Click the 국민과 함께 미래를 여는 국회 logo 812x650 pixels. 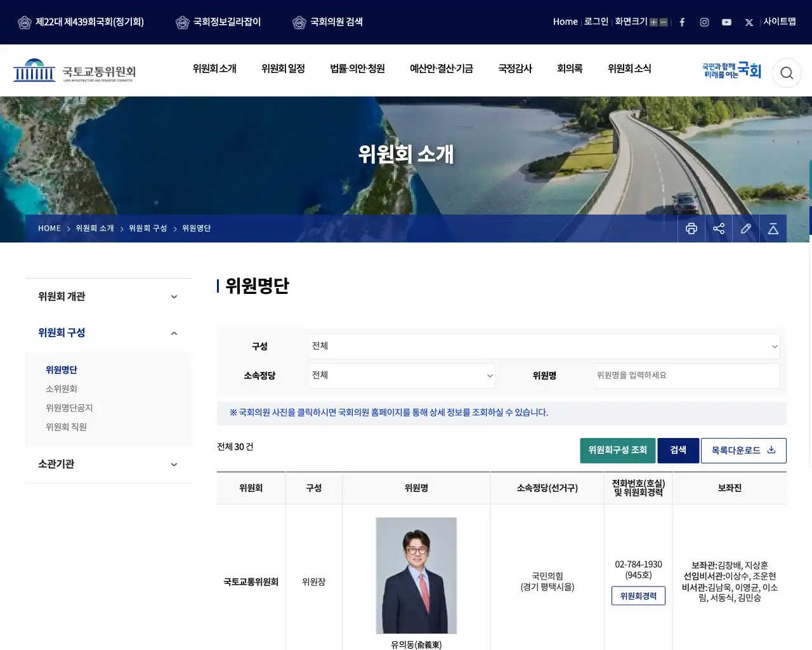coord(731,70)
